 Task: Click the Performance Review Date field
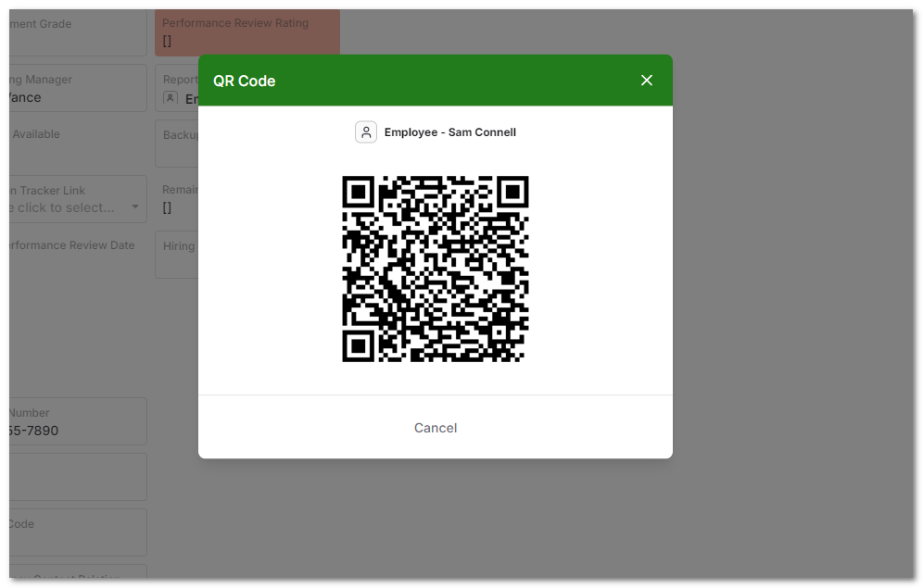click(74, 255)
